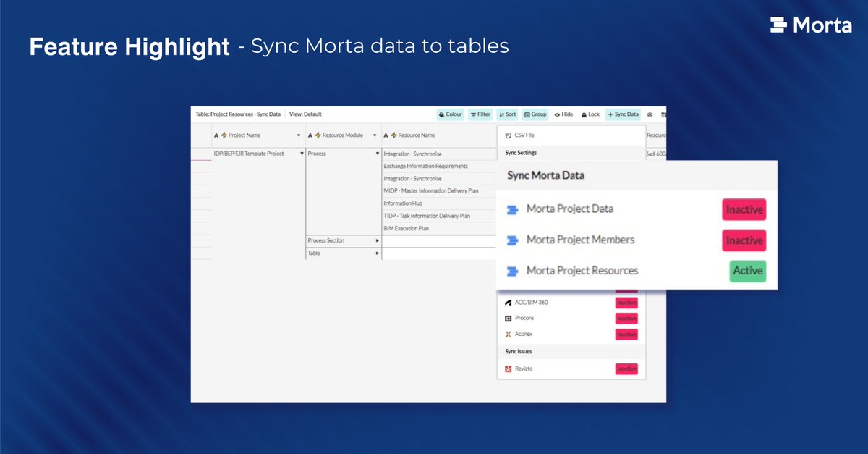Click the Morta icon beside Morta Project Data

tap(513, 210)
